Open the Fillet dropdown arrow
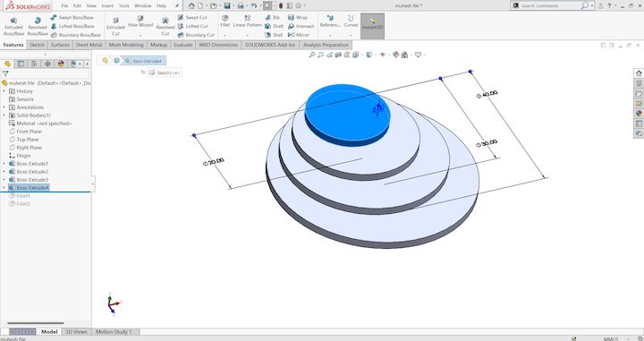The image size is (644, 341). click(x=225, y=35)
